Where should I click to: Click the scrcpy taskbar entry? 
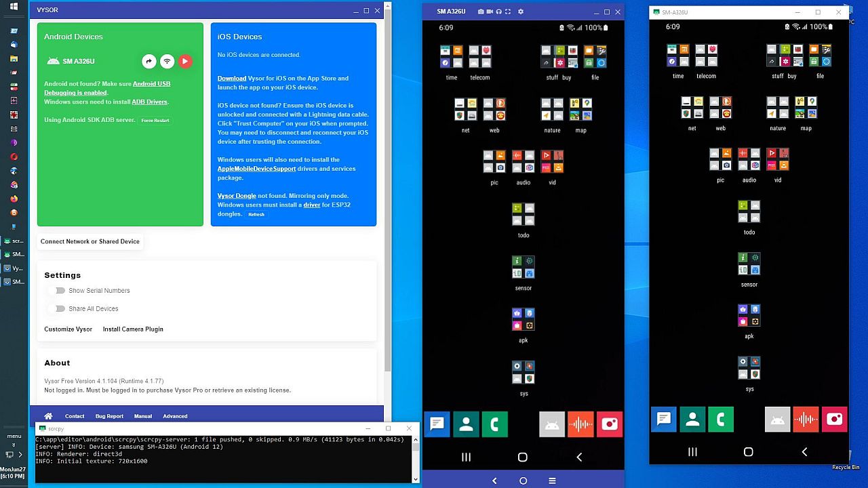[x=14, y=241]
